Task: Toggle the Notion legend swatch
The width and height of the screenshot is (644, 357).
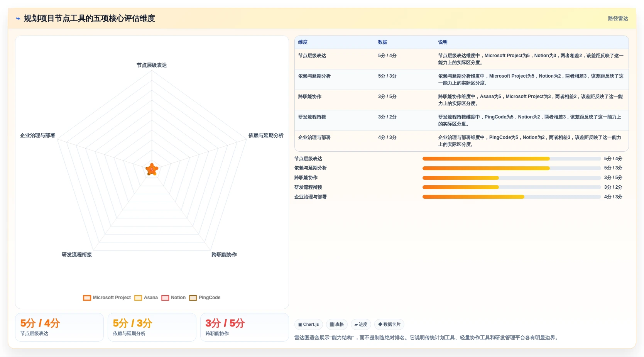Action: pos(165,298)
